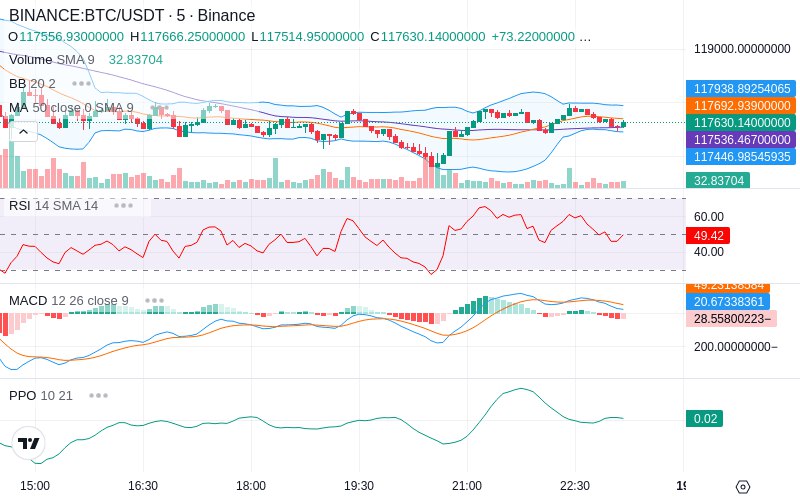Select the PPO 10 21 legend label

(41, 395)
